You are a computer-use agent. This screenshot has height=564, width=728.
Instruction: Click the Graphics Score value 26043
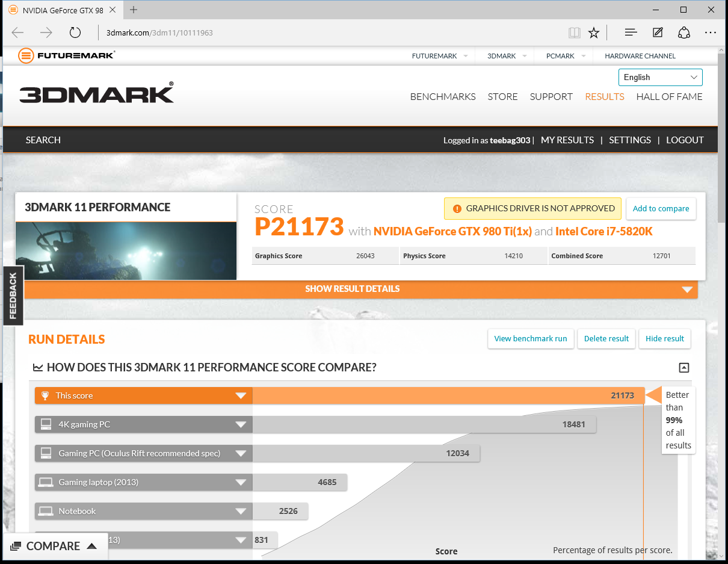click(365, 256)
